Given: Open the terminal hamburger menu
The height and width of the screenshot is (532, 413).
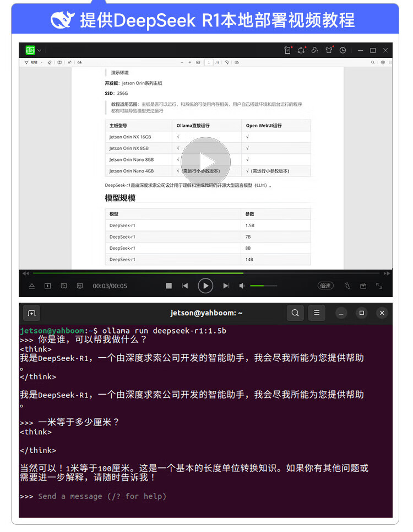Looking at the screenshot, I should (317, 313).
